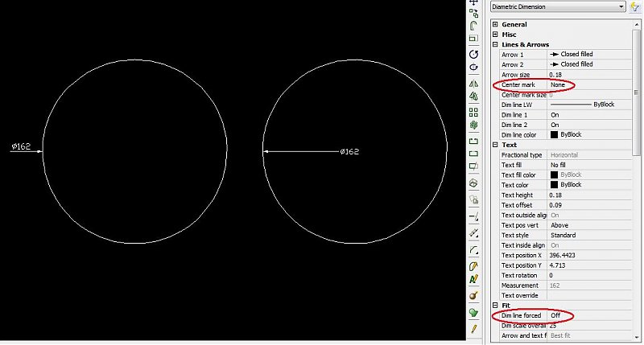Click the 3D box solid editing icon
The height and width of the screenshot is (345, 644).
[473, 183]
